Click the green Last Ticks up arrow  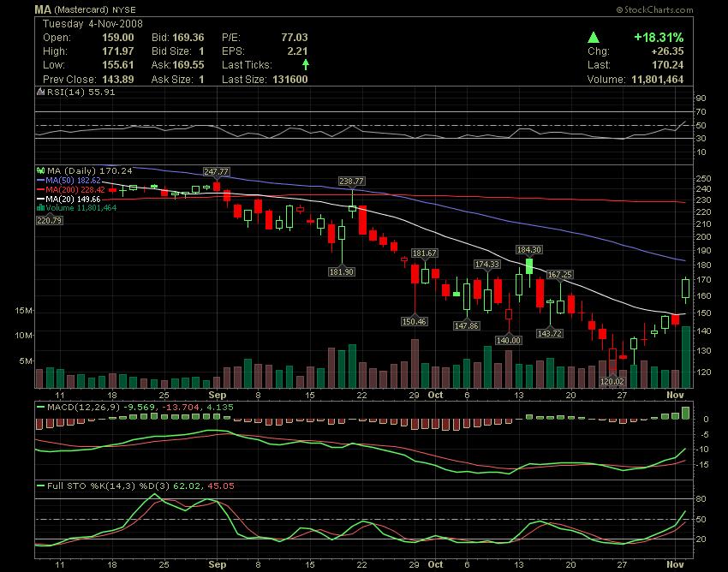[306, 64]
